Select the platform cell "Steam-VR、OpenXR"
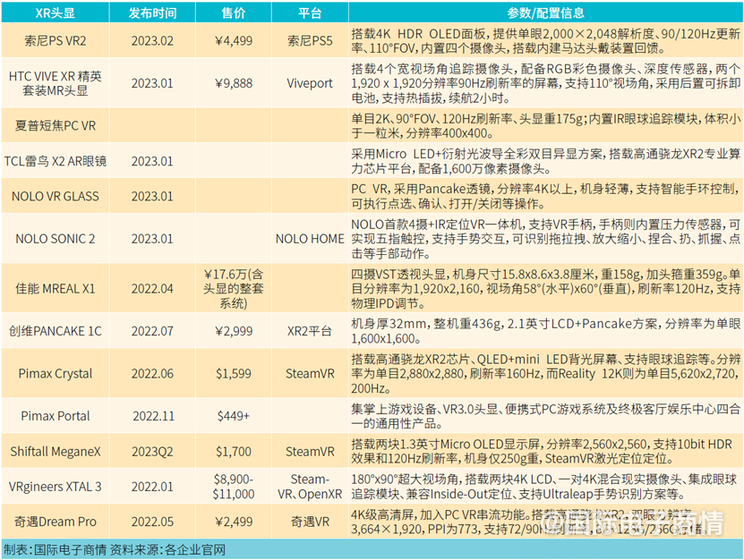The width and height of the screenshot is (744, 560). click(310, 487)
